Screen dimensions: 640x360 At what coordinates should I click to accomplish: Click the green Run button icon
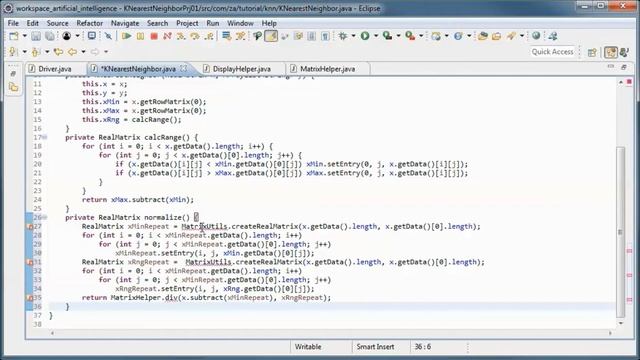365,36
